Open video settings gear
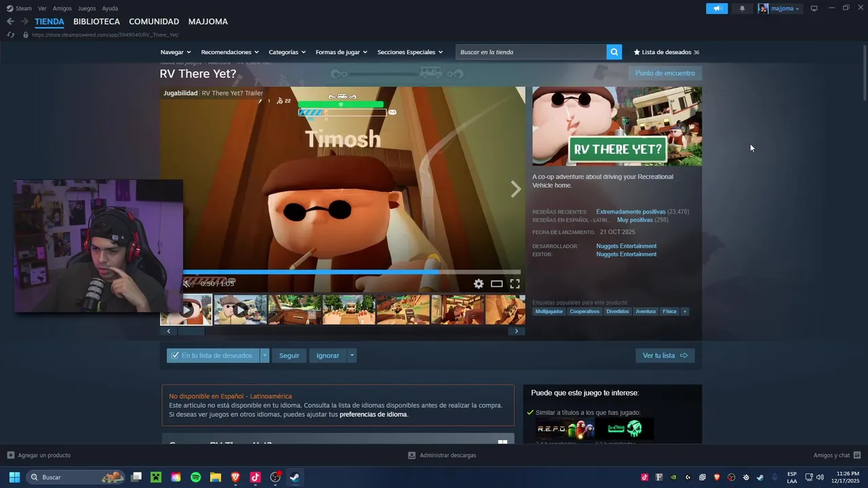The width and height of the screenshot is (868, 488). pyautogui.click(x=479, y=284)
